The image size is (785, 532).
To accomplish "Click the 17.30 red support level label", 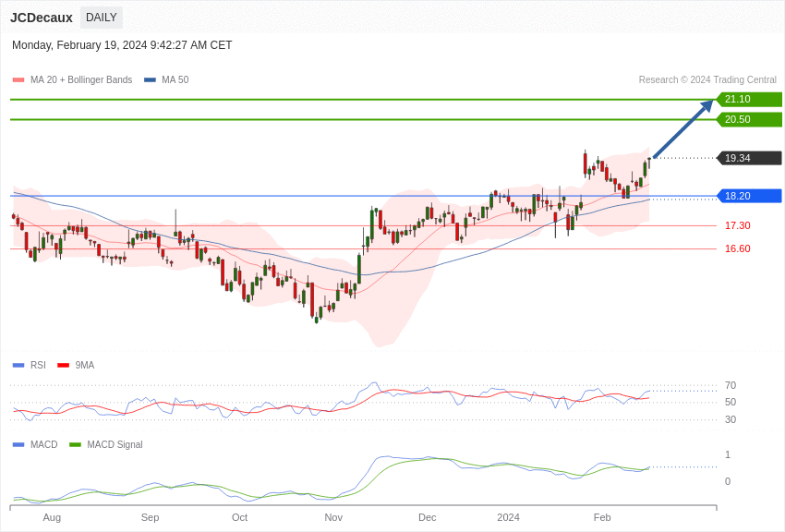I will click(737, 225).
